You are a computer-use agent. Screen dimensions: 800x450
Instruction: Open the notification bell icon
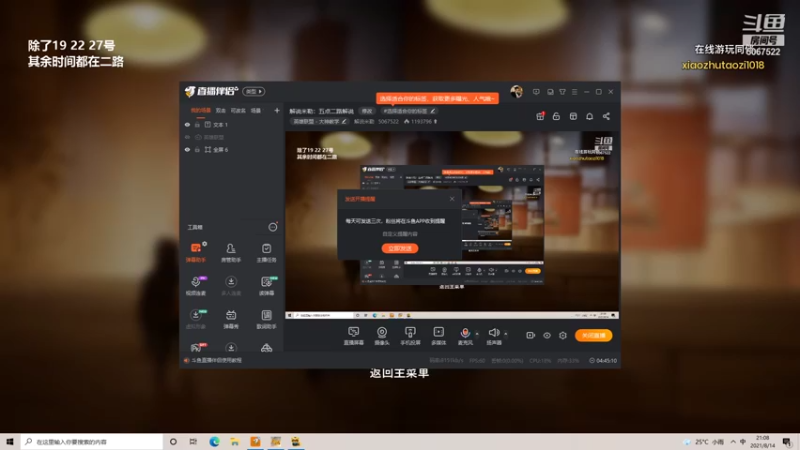click(589, 116)
